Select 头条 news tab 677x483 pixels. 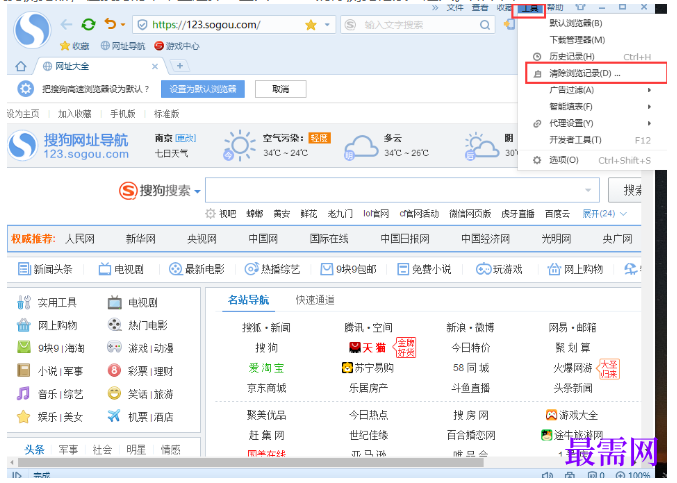(x=35, y=450)
